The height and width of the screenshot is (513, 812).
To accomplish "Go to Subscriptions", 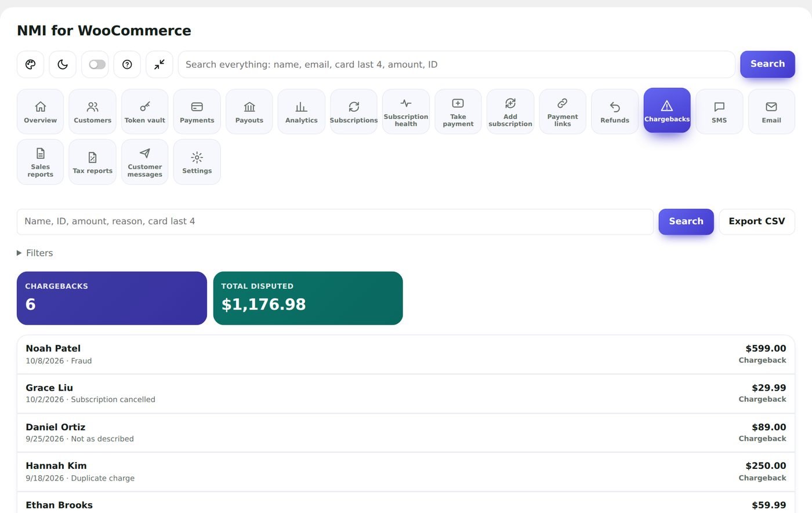I will point(354,111).
